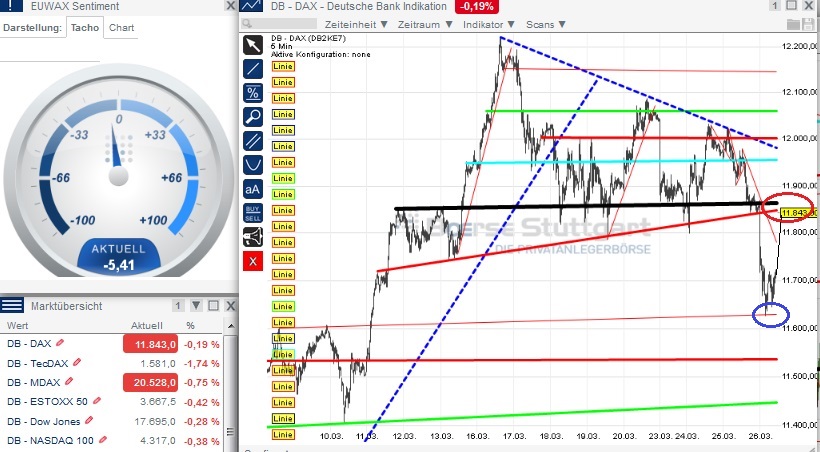Screen dimensions: 820x452
Task: Close the EUWAX Sentiment panel
Action: pos(230,6)
